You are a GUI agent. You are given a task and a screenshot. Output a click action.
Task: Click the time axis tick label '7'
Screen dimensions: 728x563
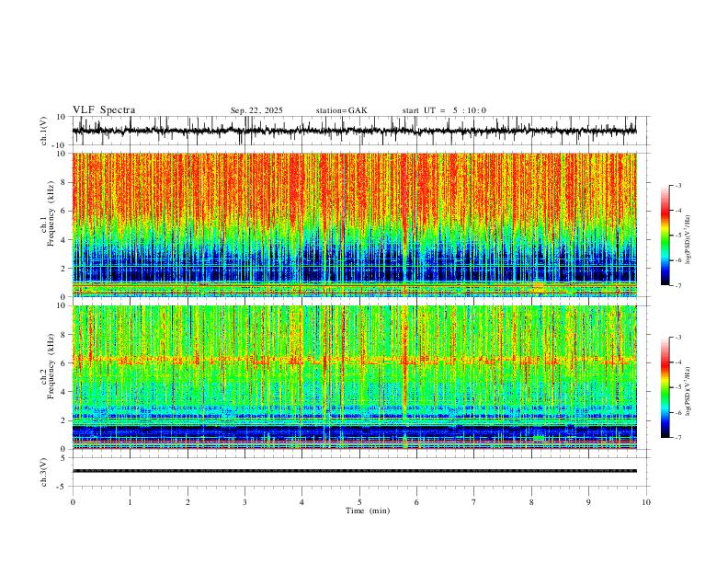coord(474,502)
